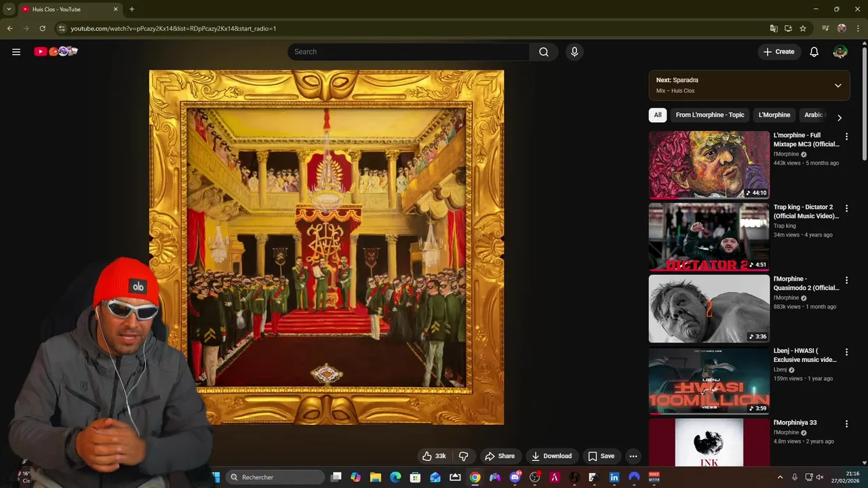Open more actions ellipsis under video

(x=633, y=456)
